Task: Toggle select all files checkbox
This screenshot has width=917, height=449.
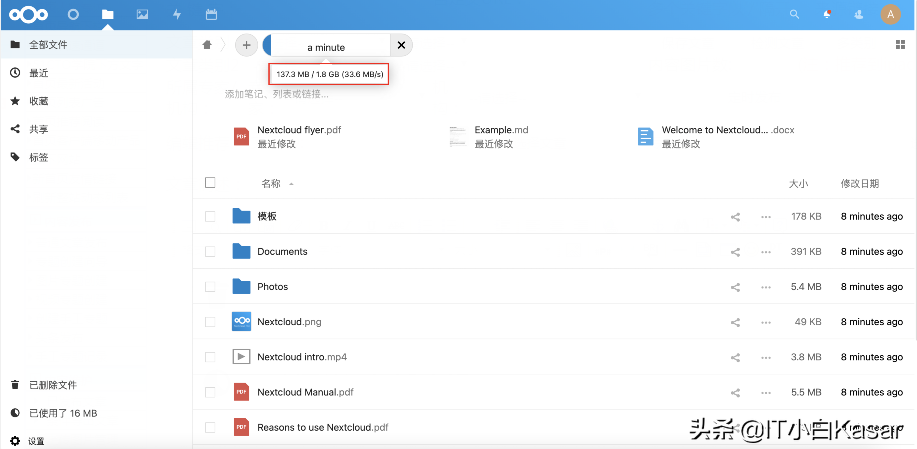Action: 211,183
